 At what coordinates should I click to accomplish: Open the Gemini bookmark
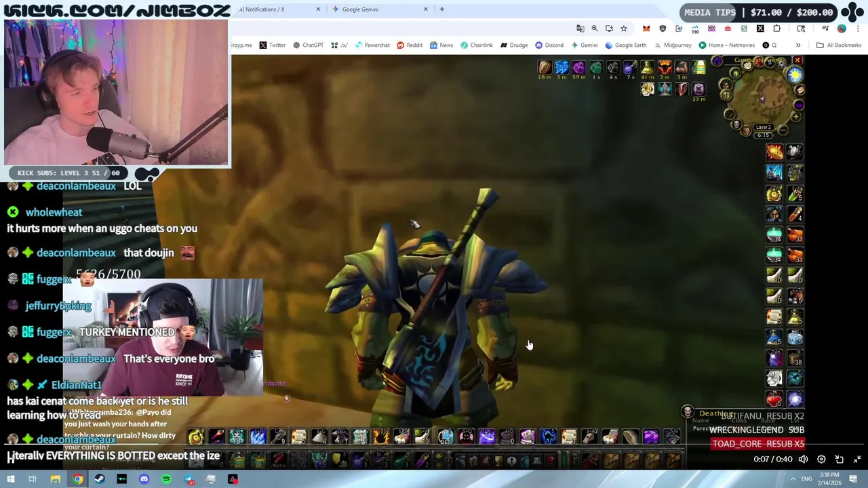coord(584,45)
